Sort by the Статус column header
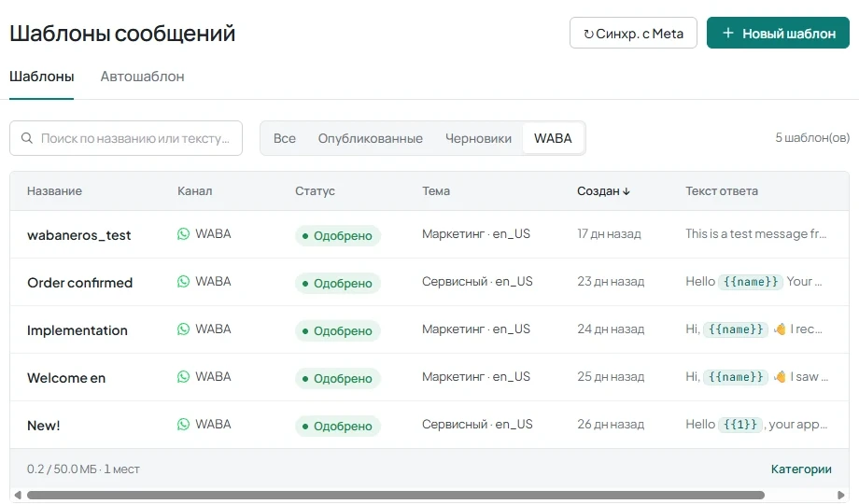The image size is (859, 504). (315, 191)
